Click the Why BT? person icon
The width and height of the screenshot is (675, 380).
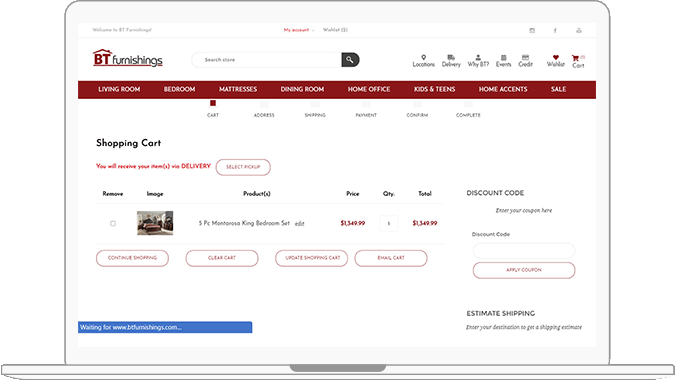tap(478, 57)
